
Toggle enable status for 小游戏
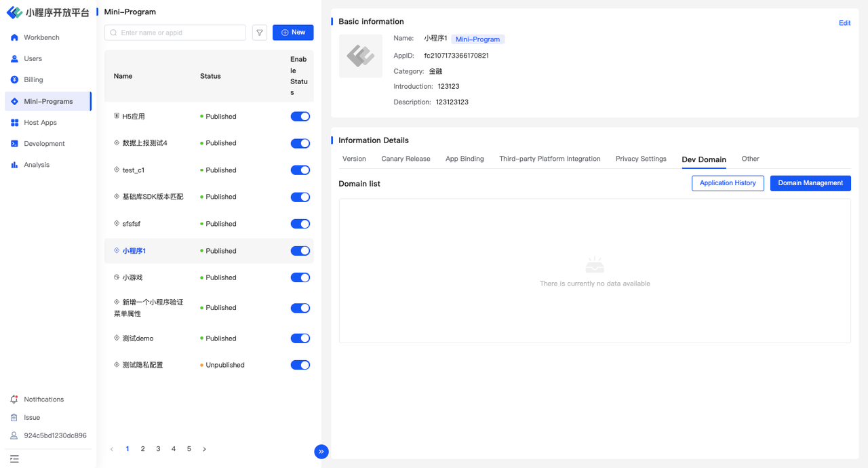300,277
